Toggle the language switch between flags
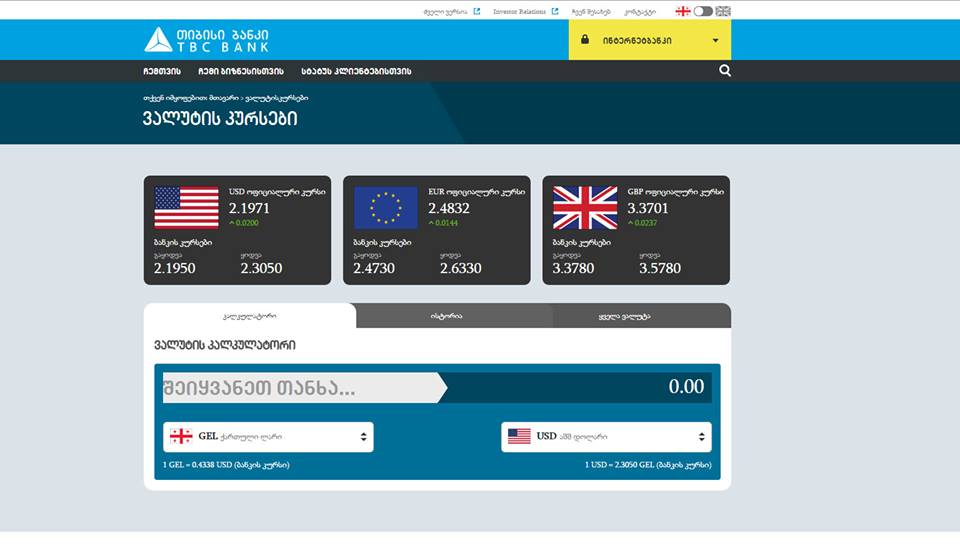 pyautogui.click(x=703, y=11)
